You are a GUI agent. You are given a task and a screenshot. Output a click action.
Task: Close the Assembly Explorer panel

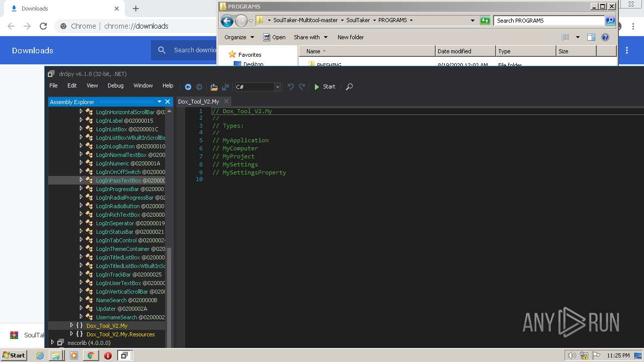tap(168, 102)
